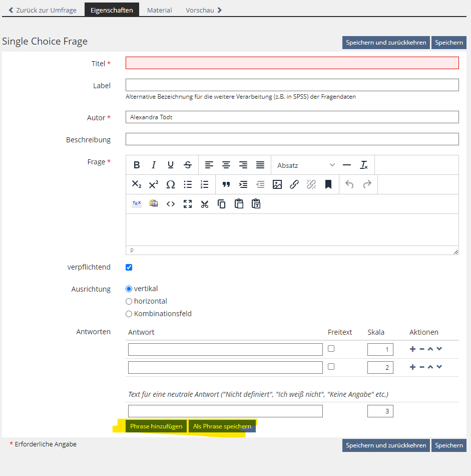Enable Freitext for second answer
The height and width of the screenshot is (476, 471).
click(x=331, y=367)
